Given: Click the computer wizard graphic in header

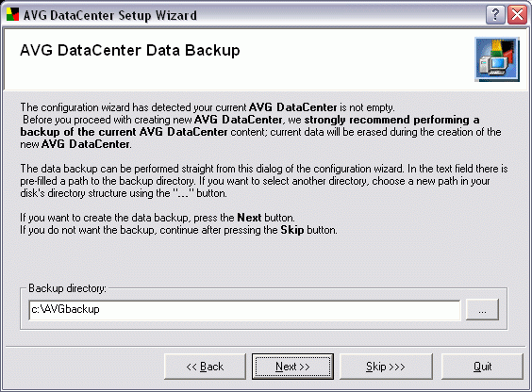Looking at the screenshot, I should 497,59.
